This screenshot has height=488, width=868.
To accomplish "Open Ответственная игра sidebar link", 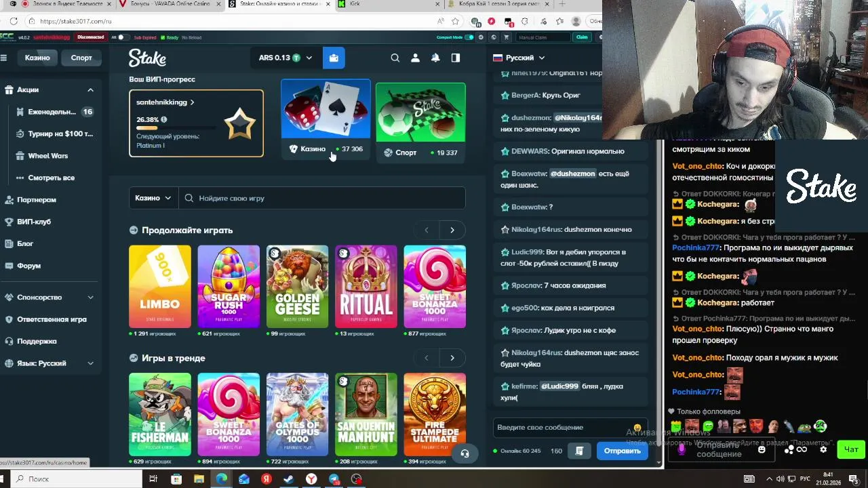I will coord(52,319).
